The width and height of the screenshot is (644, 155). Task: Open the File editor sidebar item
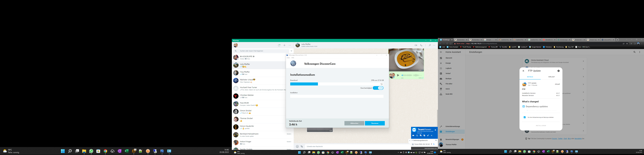coord(449,84)
